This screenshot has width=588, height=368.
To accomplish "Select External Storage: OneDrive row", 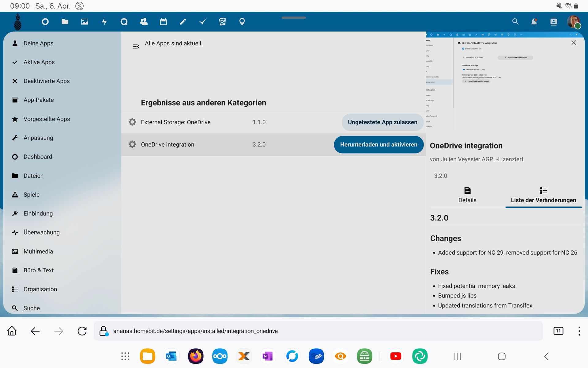I will pos(273,122).
